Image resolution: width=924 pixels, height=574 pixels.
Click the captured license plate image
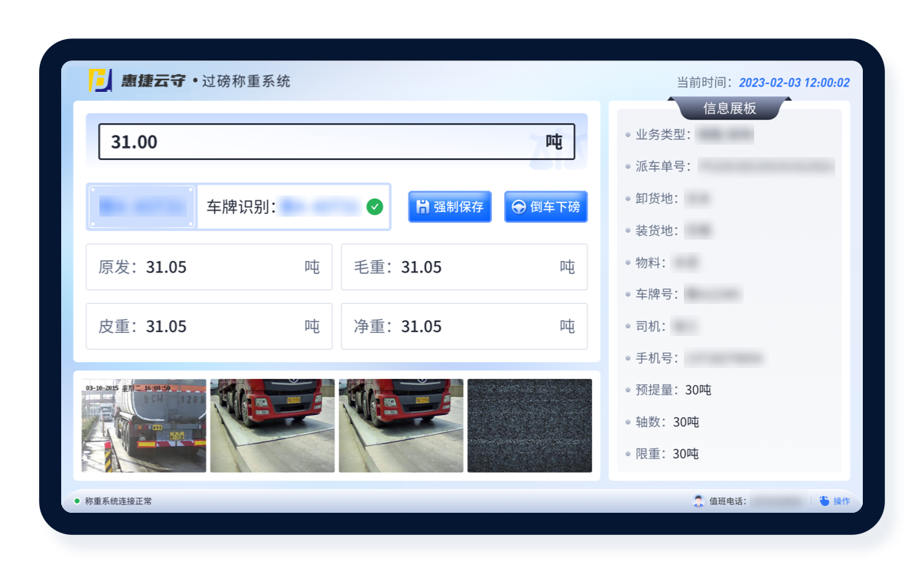[142, 207]
